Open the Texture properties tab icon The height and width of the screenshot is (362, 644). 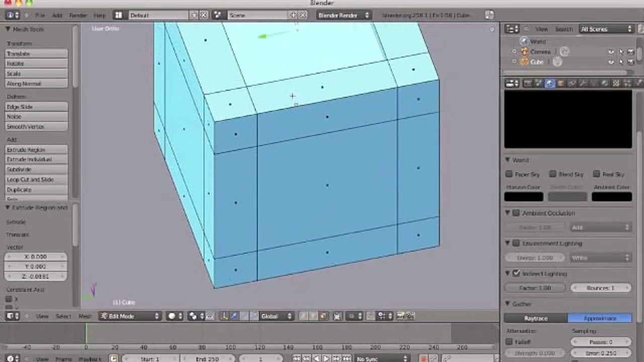[616, 83]
